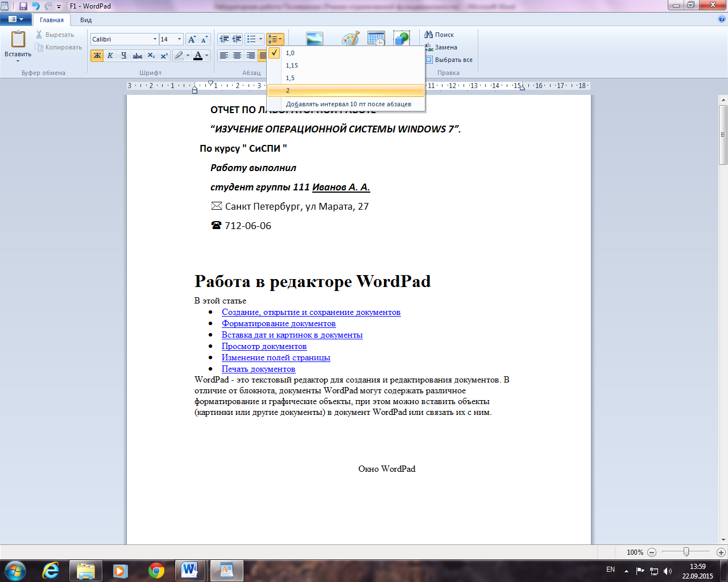Insert date and time via calendar icon

(x=376, y=39)
